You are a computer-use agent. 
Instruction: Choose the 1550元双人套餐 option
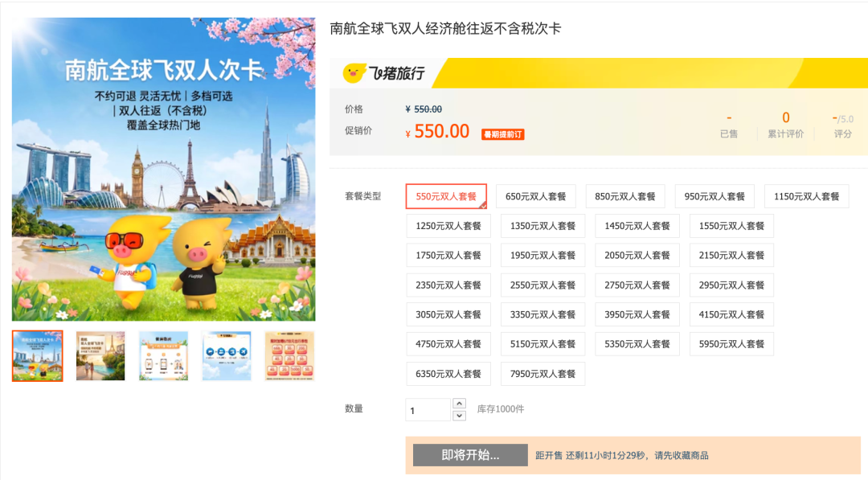732,226
